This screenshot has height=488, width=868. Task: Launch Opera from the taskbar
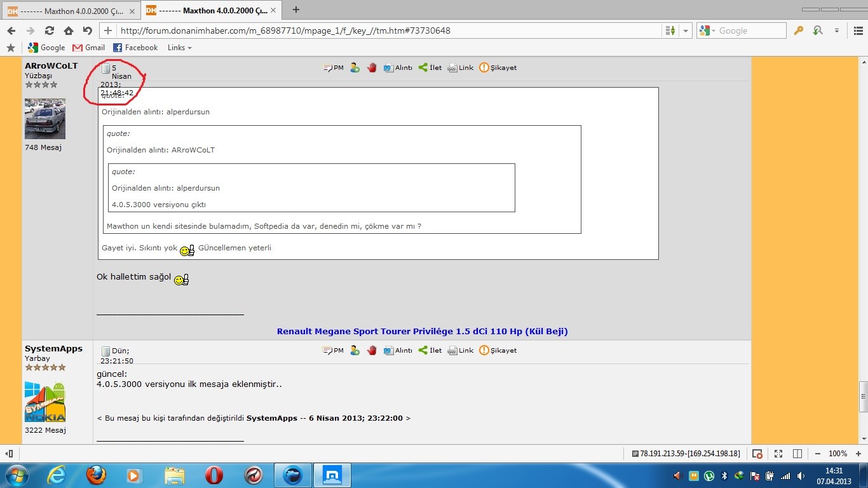pyautogui.click(x=214, y=475)
